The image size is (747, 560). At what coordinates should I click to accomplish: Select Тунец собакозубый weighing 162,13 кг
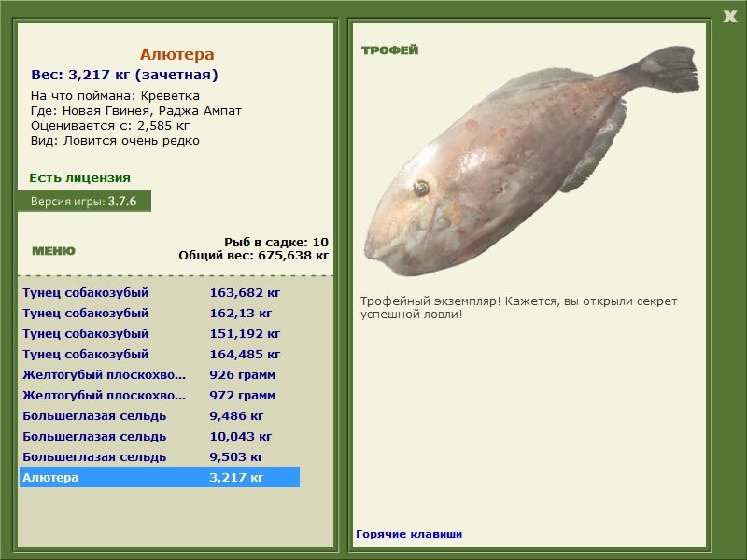coord(159,314)
